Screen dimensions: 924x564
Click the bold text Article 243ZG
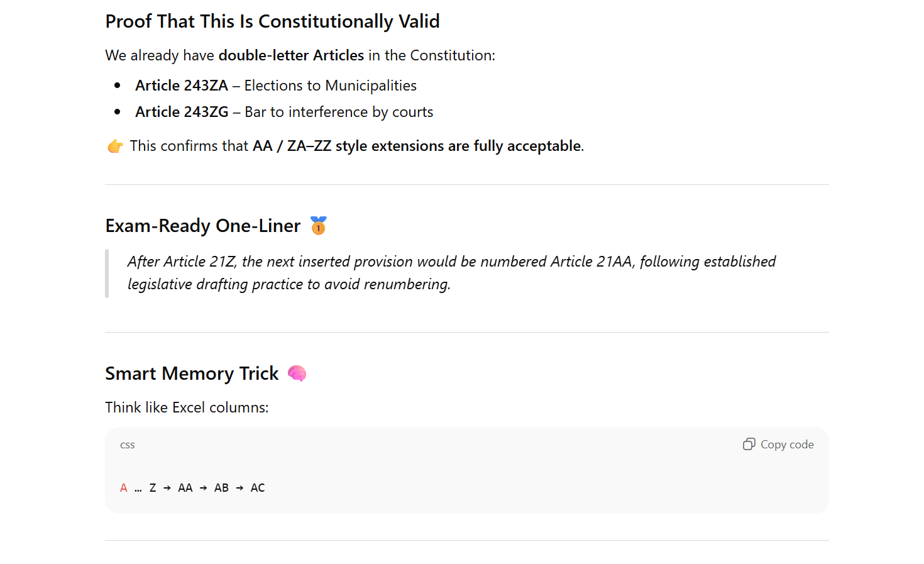point(182,112)
